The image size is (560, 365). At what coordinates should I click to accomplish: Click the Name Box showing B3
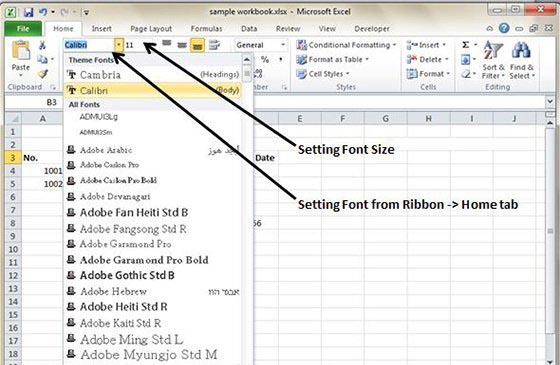pyautogui.click(x=33, y=102)
